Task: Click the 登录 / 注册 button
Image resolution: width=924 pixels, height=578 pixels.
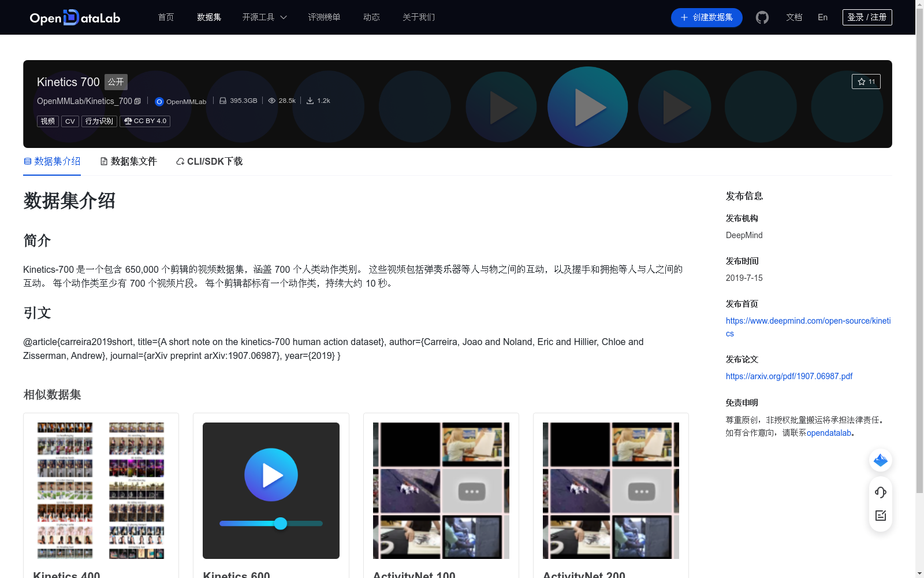Action: pyautogui.click(x=867, y=17)
